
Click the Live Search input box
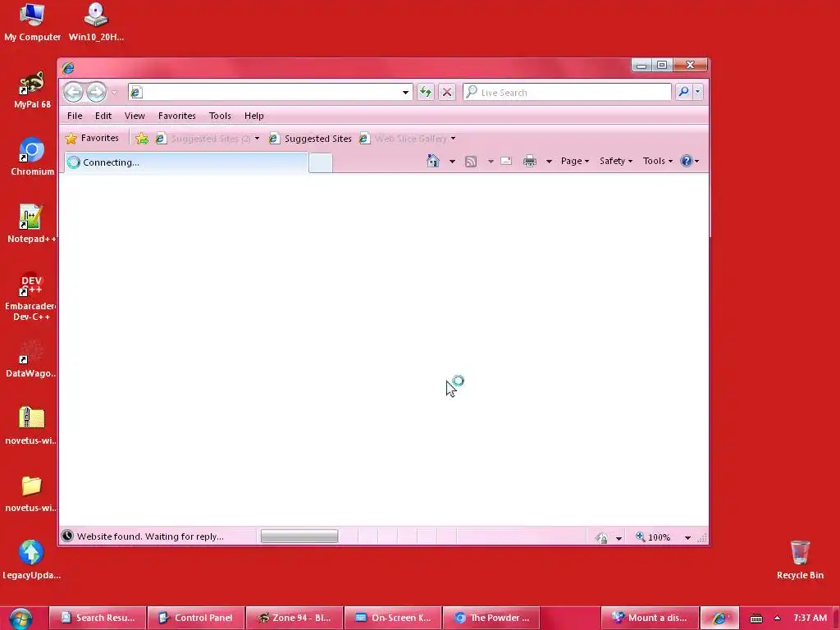[567, 92]
